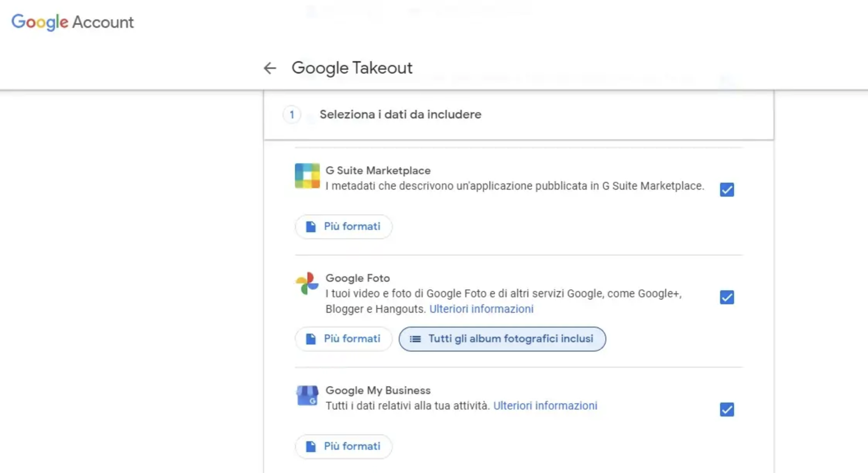This screenshot has width=868, height=473.
Task: Click the G Suite Marketplace service title
Action: (378, 170)
